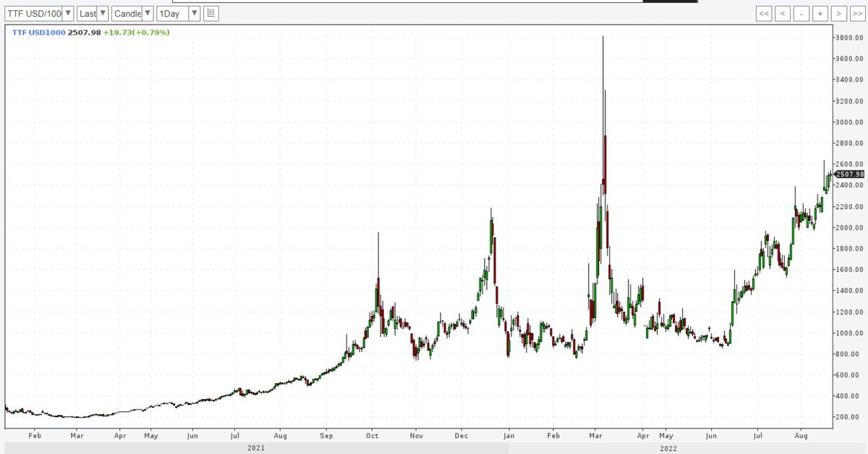Click the data table icon in toolbar
The image size is (868, 454).
[x=210, y=14]
